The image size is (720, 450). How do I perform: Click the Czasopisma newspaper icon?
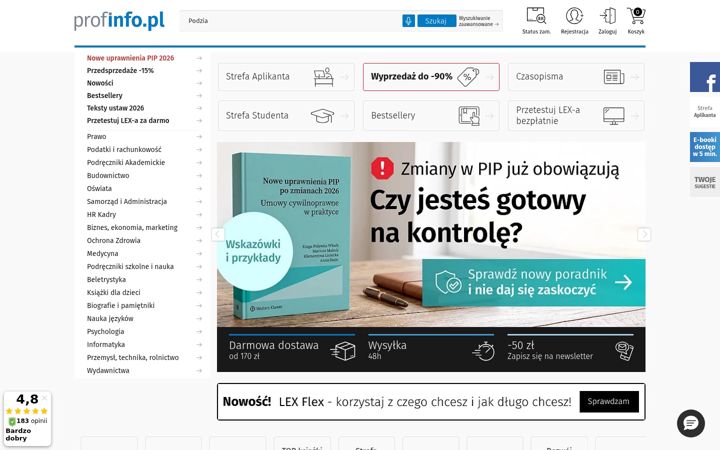point(614,77)
